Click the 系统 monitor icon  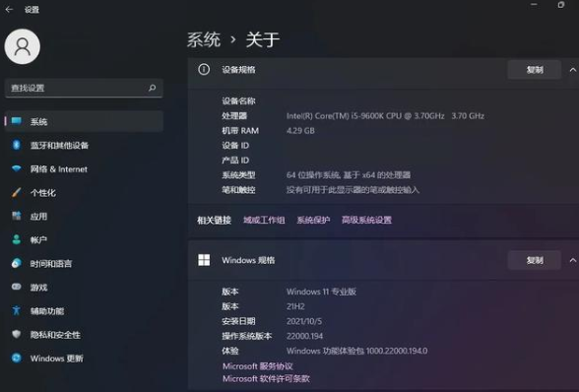point(16,121)
